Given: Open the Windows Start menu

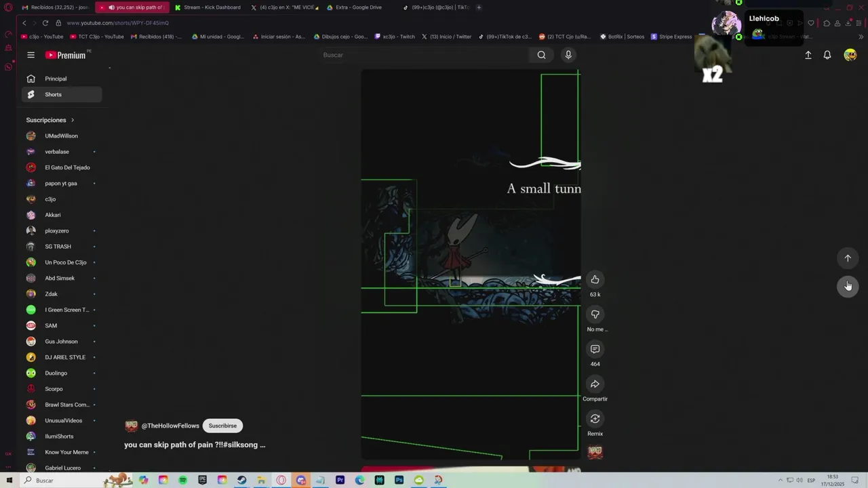Looking at the screenshot, I should pyautogui.click(x=9, y=480).
